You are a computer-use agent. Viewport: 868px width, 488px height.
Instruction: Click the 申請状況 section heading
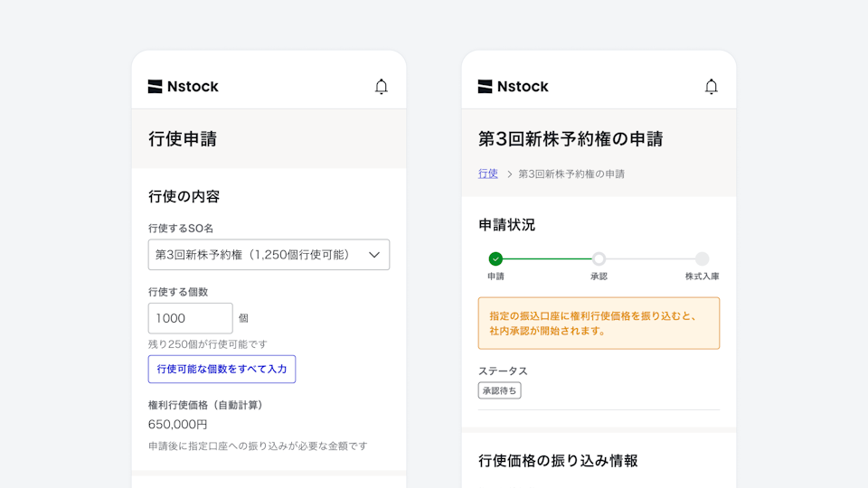(506, 225)
